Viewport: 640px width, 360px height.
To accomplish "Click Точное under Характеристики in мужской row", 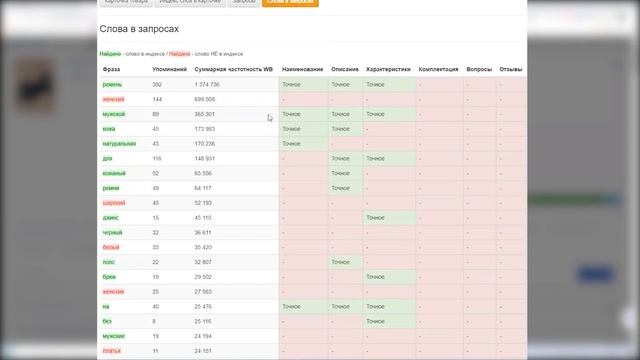I will click(376, 114).
